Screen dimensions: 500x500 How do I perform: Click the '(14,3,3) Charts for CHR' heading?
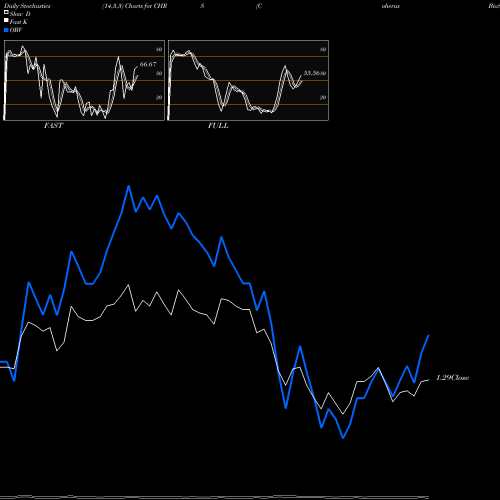pyautogui.click(x=135, y=6)
